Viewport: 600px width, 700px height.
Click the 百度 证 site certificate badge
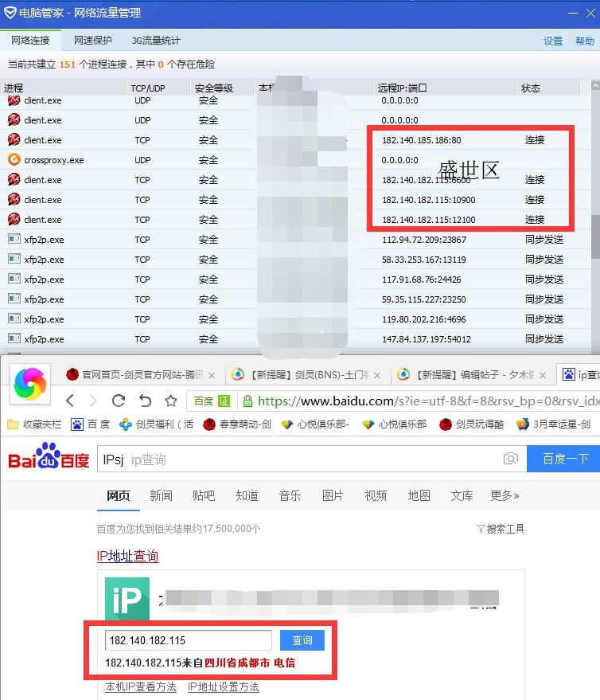pyautogui.click(x=212, y=401)
